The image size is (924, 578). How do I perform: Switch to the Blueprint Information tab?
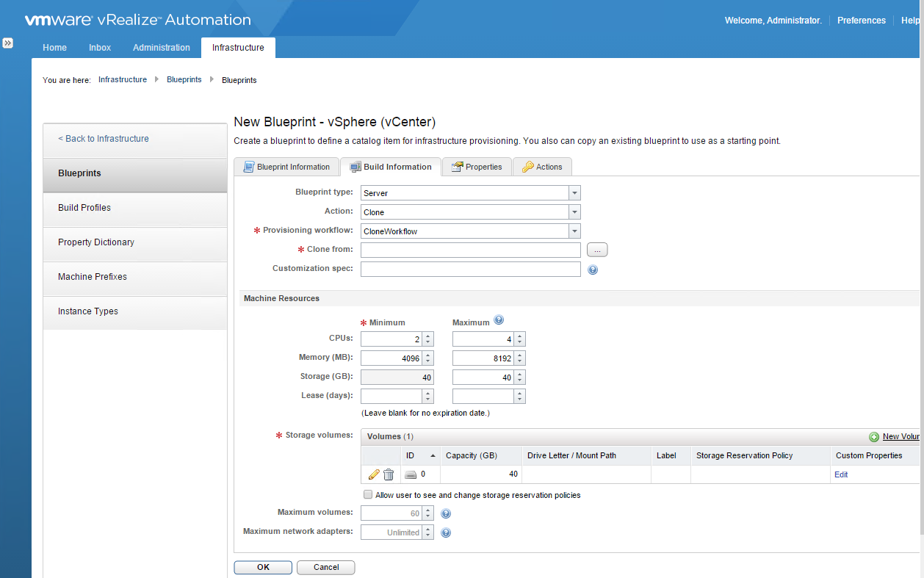click(286, 167)
